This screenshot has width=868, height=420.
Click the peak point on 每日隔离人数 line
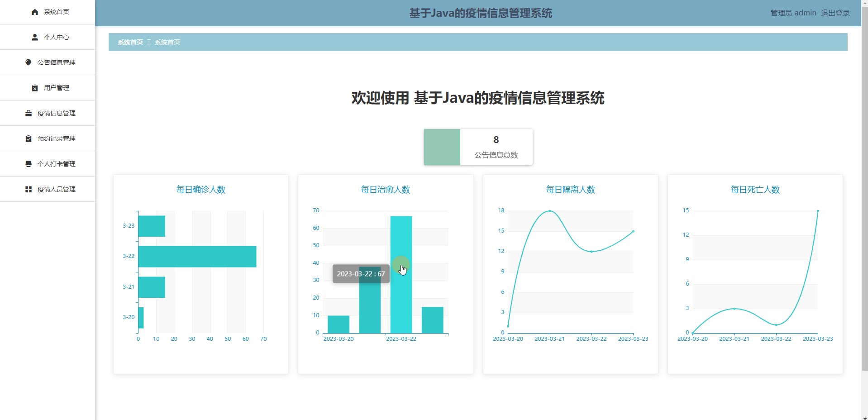pos(549,211)
